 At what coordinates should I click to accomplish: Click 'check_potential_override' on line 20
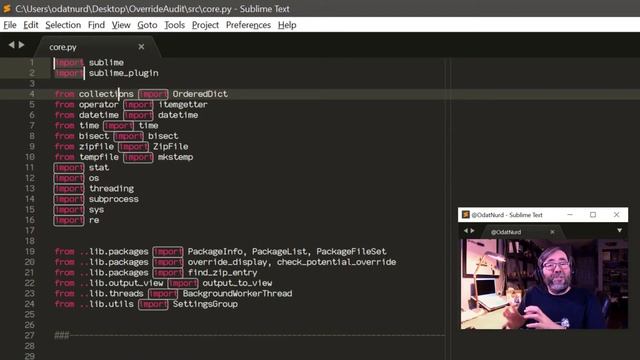(x=336, y=262)
